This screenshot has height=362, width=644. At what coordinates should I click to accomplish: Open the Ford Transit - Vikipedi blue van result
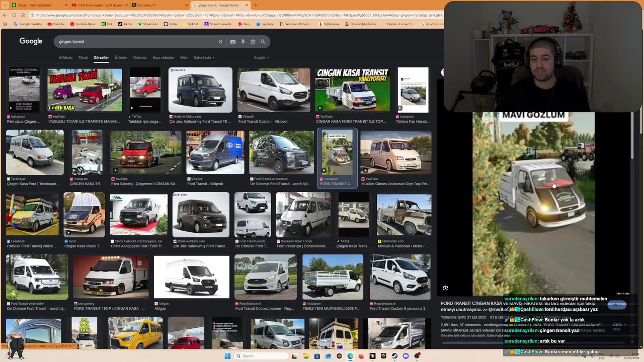(215, 152)
